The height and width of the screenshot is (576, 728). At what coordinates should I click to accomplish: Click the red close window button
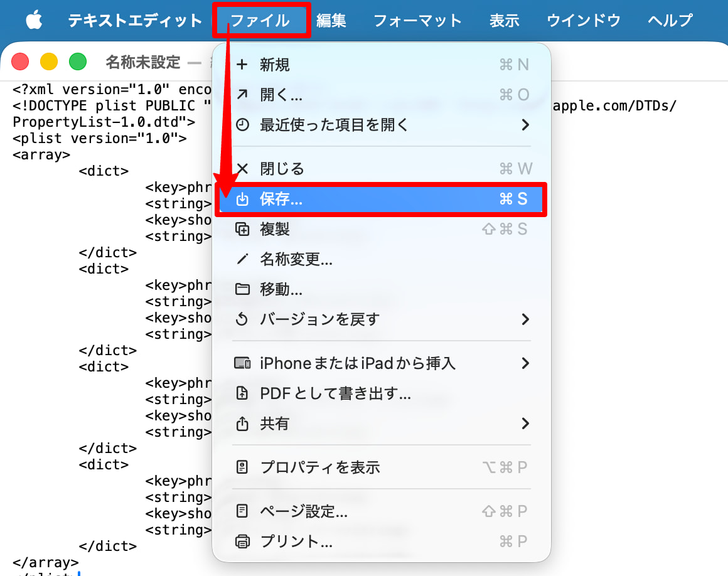[20, 61]
